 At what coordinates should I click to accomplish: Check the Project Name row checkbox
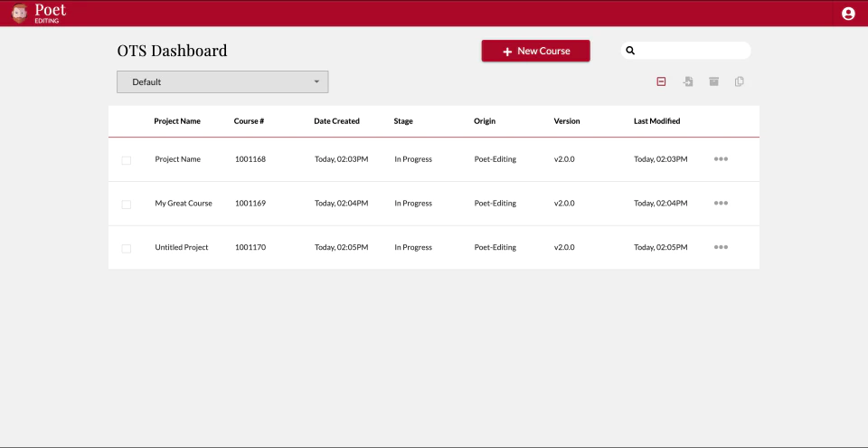127,160
